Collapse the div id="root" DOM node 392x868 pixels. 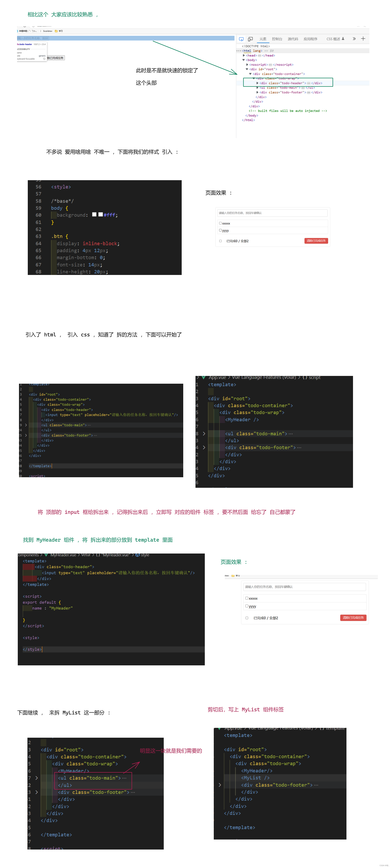pos(247,69)
